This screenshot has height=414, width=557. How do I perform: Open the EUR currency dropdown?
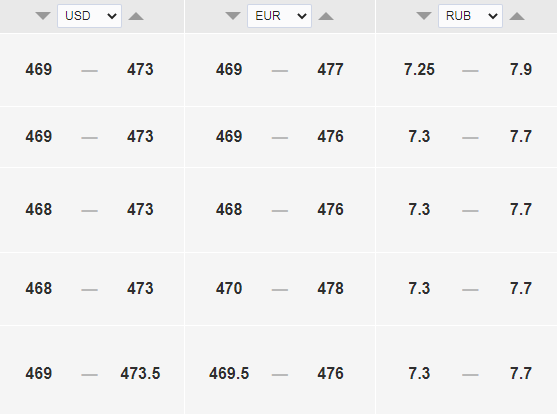click(x=280, y=16)
